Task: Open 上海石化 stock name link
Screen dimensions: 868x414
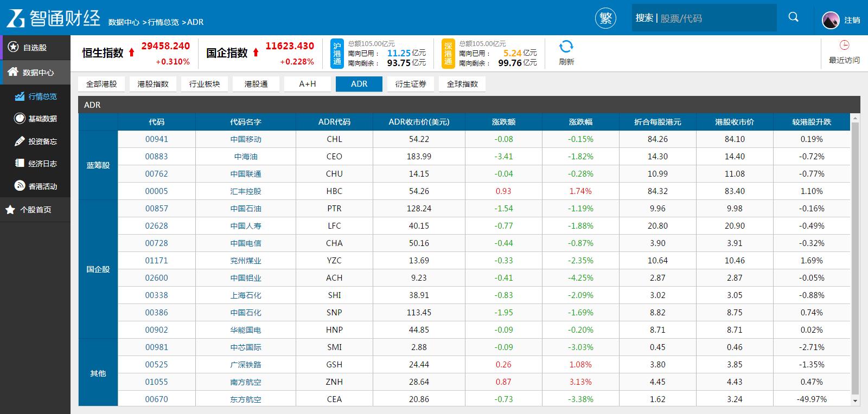Action: point(246,295)
